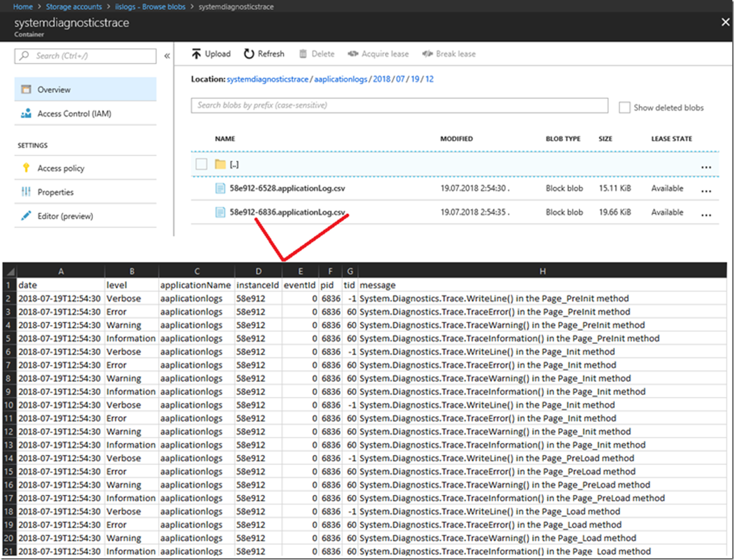Click the 'applicationName' header cell
Image resolution: width=734 pixels, height=560 pixels.
[197, 285]
